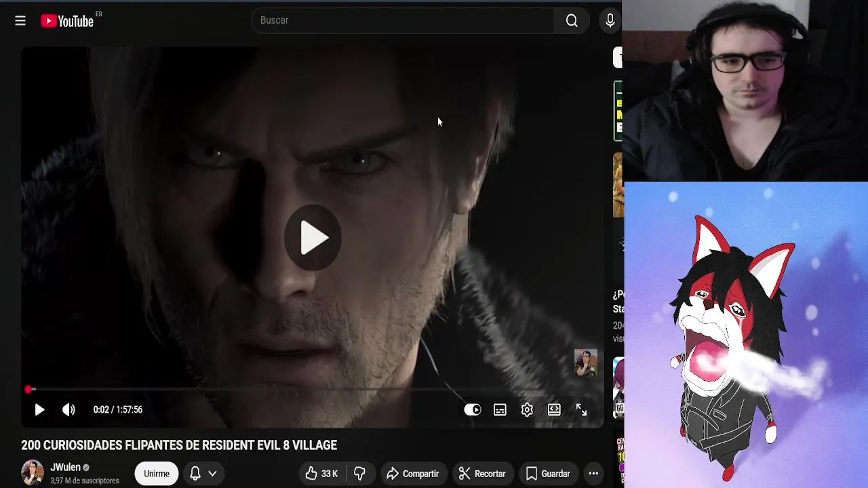This screenshot has height=488, width=868.
Task: Click the magnifying glass search button
Action: 572,20
